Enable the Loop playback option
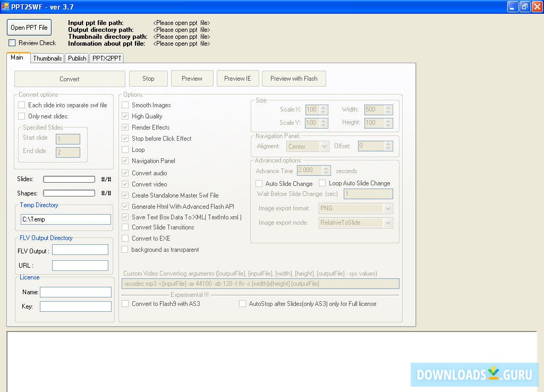This screenshot has height=392, width=544. point(125,150)
